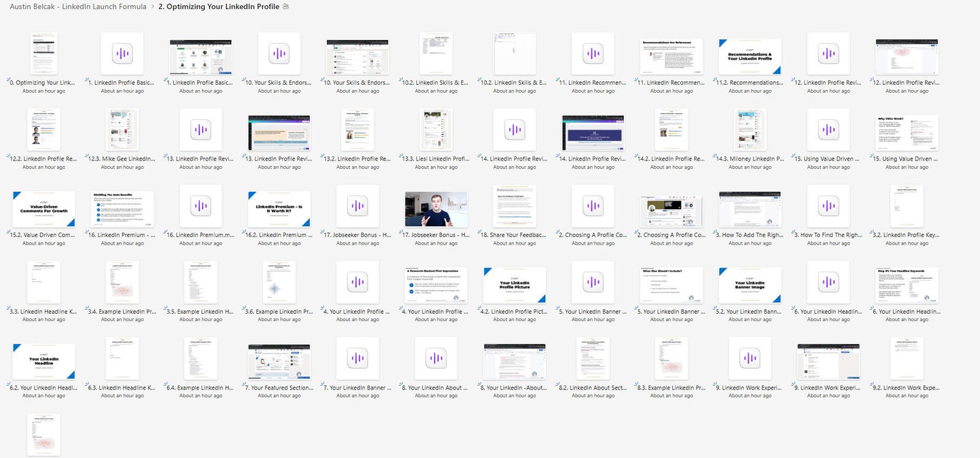Open the '9. LinkedIn Work Experience' audio icon
The image size is (980, 458).
click(x=750, y=358)
